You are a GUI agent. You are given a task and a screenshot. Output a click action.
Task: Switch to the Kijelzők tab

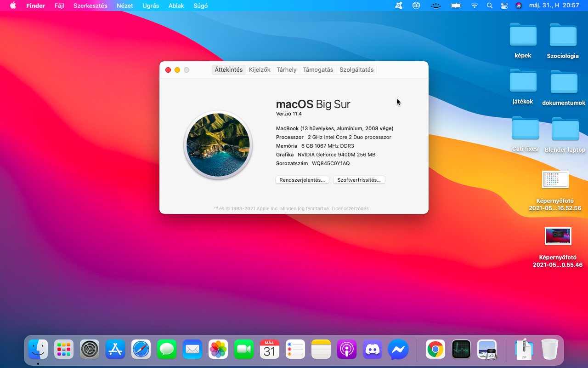coord(260,70)
